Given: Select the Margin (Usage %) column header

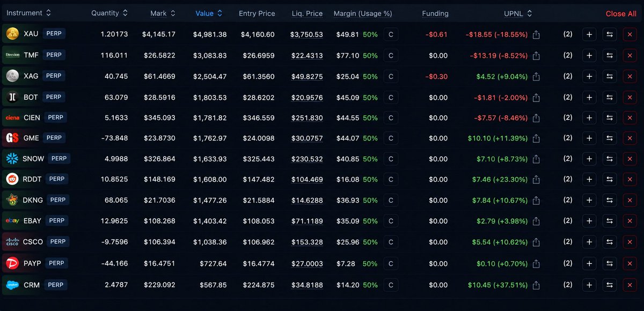Looking at the screenshot, I should click(x=363, y=13).
